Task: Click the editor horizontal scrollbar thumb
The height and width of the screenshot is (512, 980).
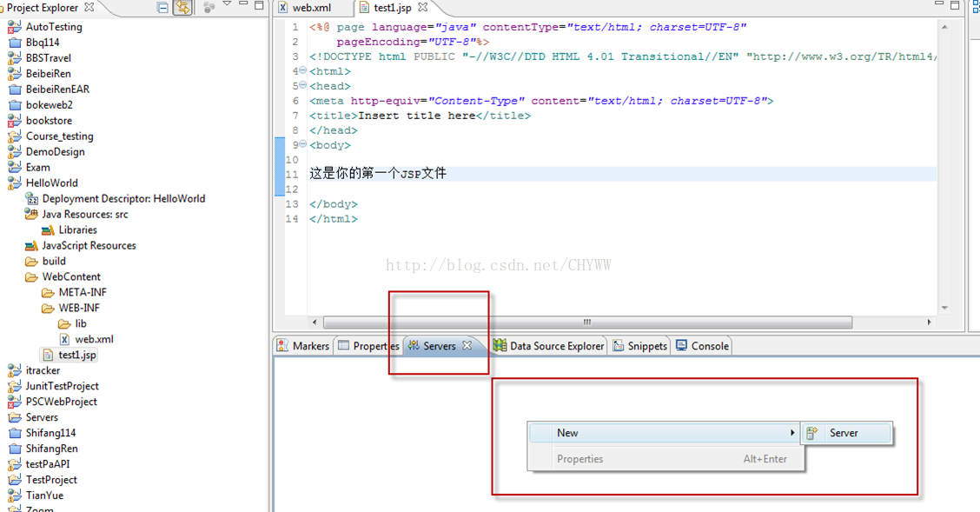Action: pyautogui.click(x=587, y=322)
